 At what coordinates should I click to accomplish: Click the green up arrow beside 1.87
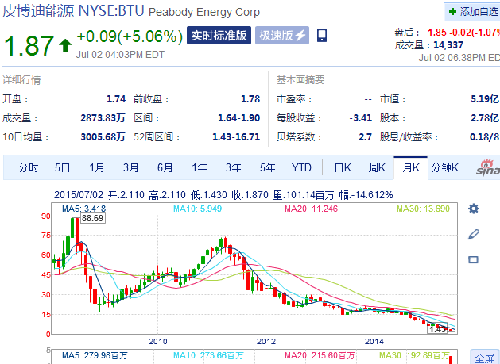65,46
